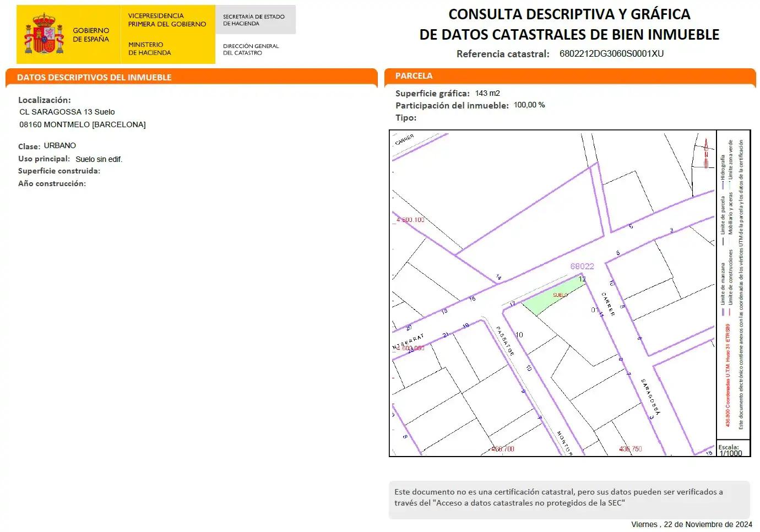Select "08160 MONTMELO [BARCELONA]" line
Image resolution: width=760 pixels, height=532 pixels.
(x=83, y=124)
